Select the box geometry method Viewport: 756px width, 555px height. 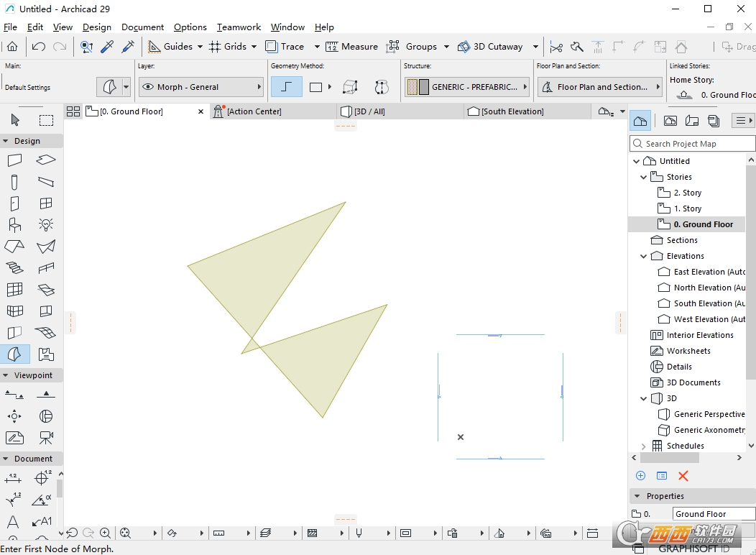[x=351, y=87]
